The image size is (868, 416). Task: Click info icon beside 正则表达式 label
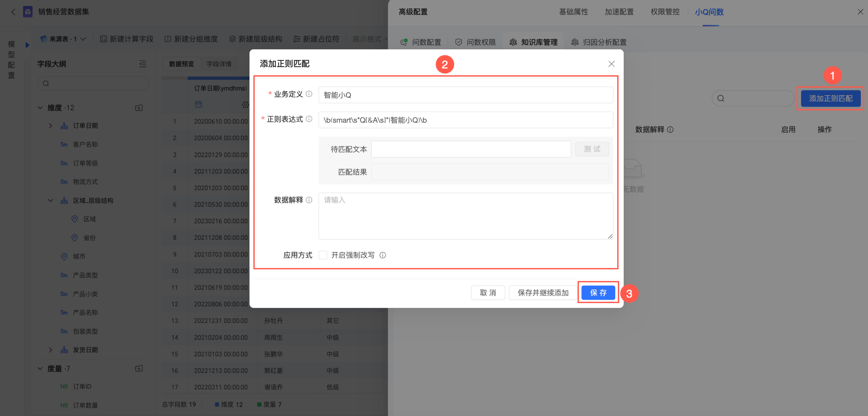309,119
